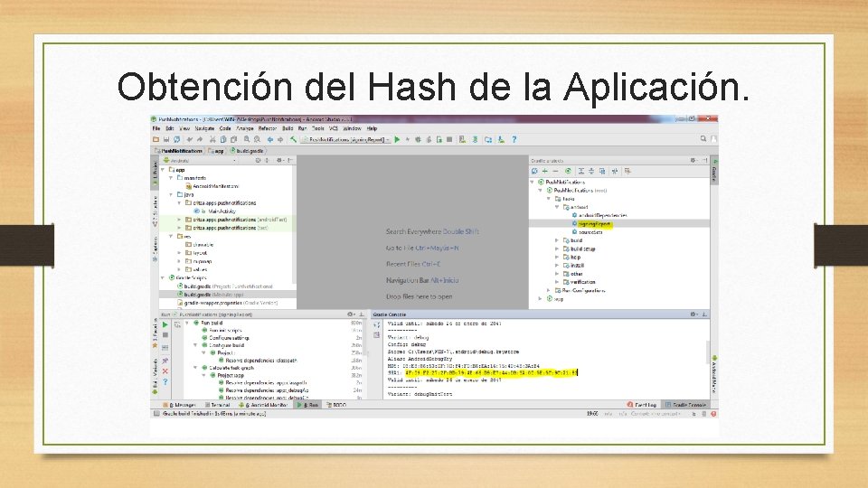
Task: Click the blue Back navigation arrow
Action: [x=270, y=139]
